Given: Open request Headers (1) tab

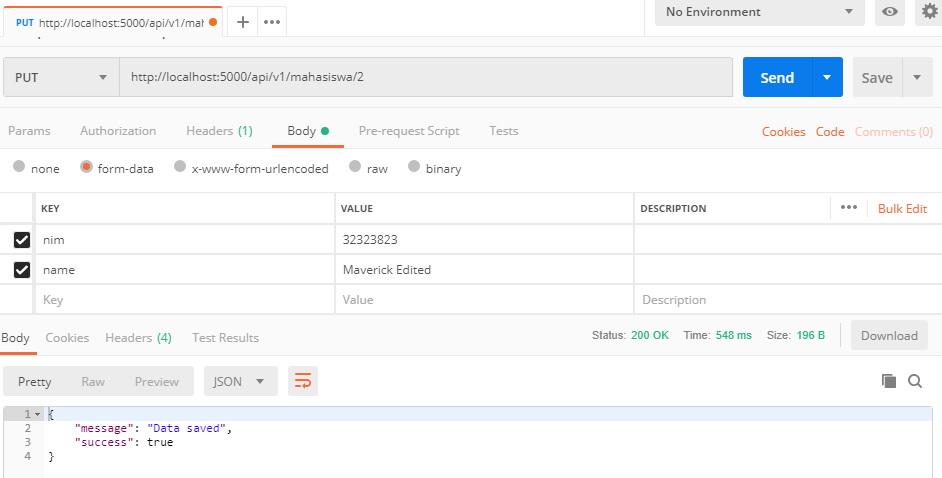Looking at the screenshot, I should tap(219, 131).
